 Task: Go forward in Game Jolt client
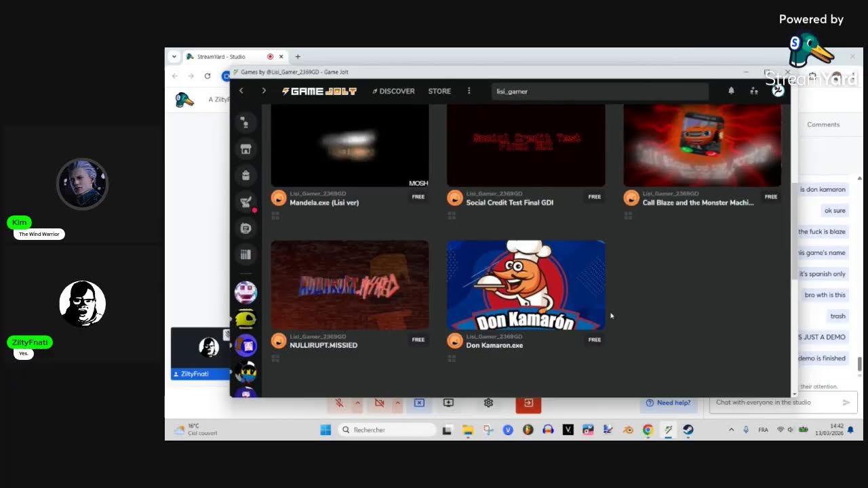[264, 91]
